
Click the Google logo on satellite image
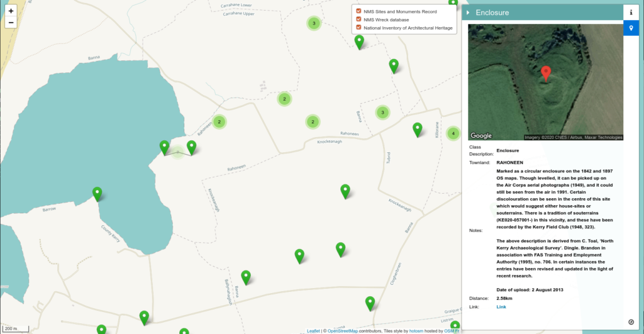coord(481,136)
